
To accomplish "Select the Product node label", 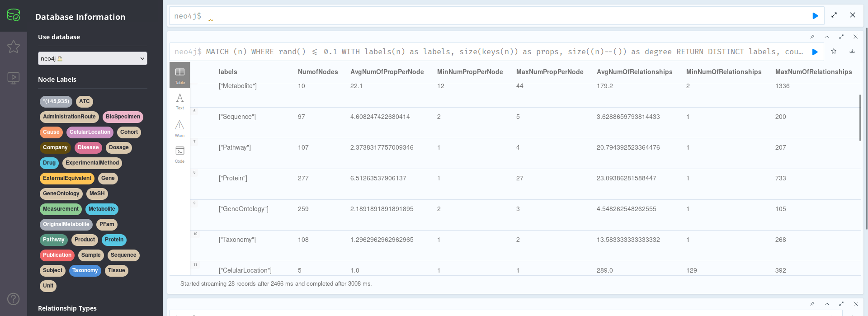I will pyautogui.click(x=85, y=240).
